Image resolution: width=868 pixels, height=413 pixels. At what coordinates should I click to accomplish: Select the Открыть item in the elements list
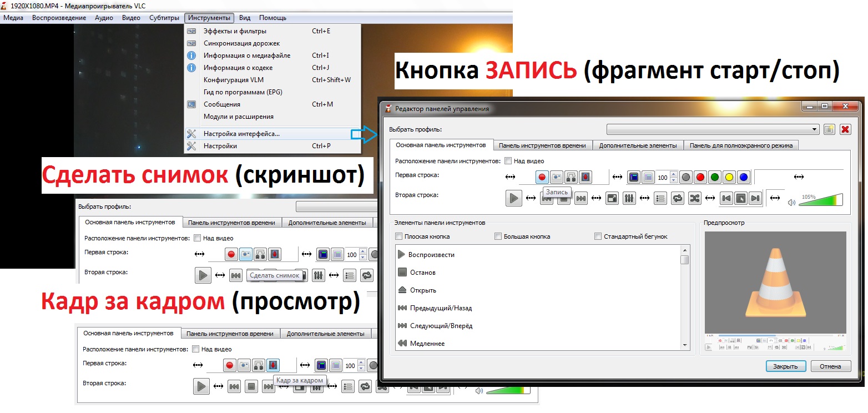coord(423,290)
